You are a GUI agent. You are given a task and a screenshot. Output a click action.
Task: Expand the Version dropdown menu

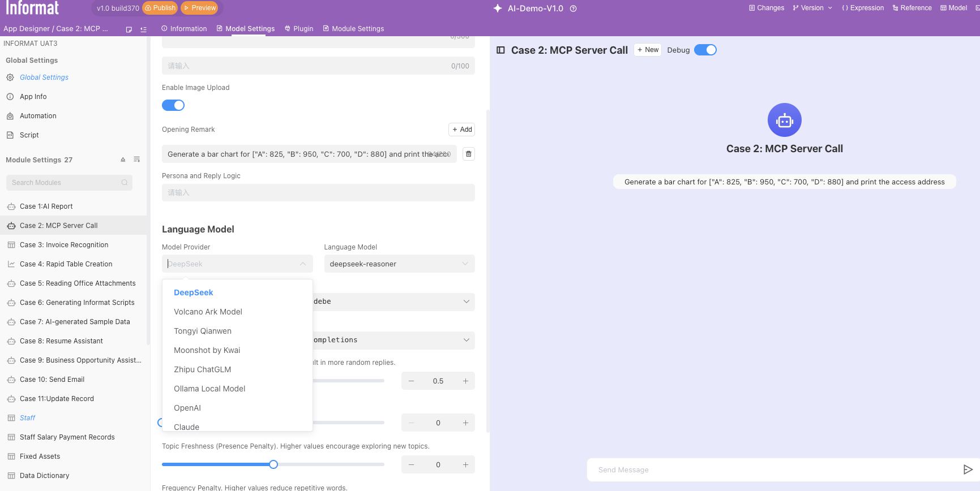(x=812, y=8)
